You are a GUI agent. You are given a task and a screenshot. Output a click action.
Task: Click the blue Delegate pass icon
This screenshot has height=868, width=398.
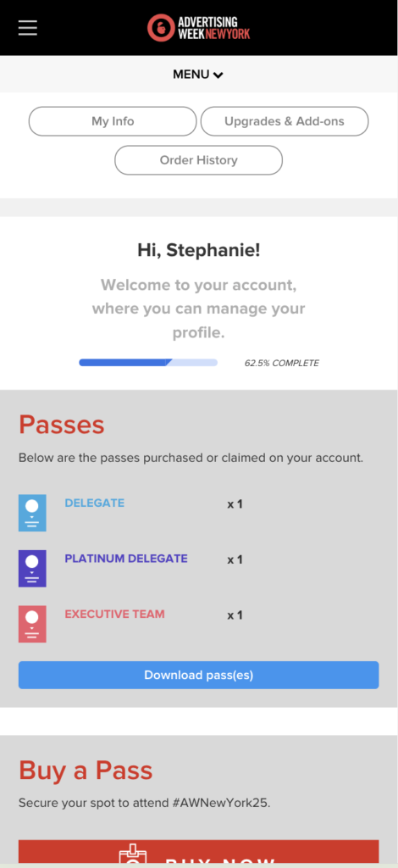point(32,513)
